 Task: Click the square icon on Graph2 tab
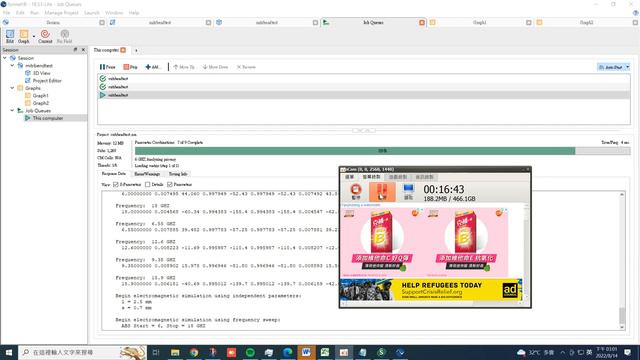tap(635, 22)
